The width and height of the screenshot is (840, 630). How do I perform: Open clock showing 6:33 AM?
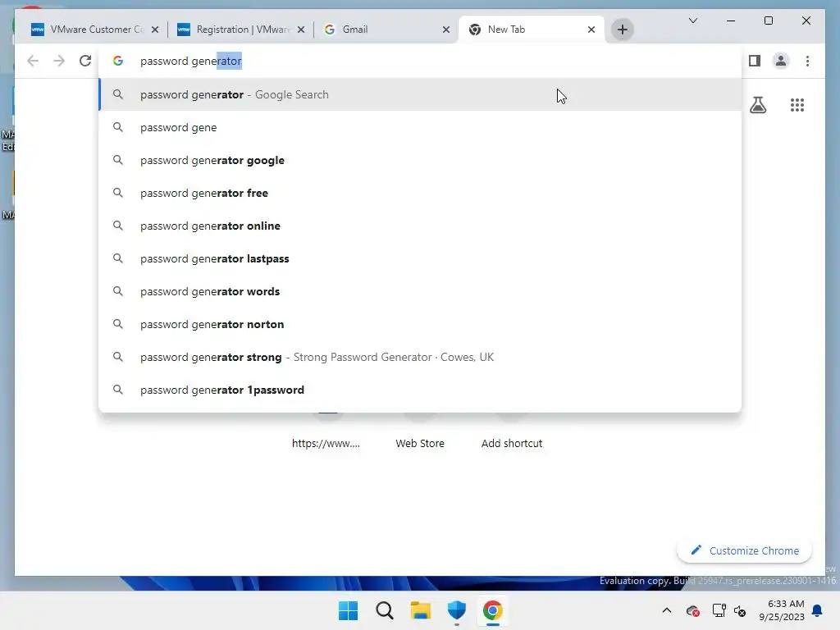click(x=781, y=610)
